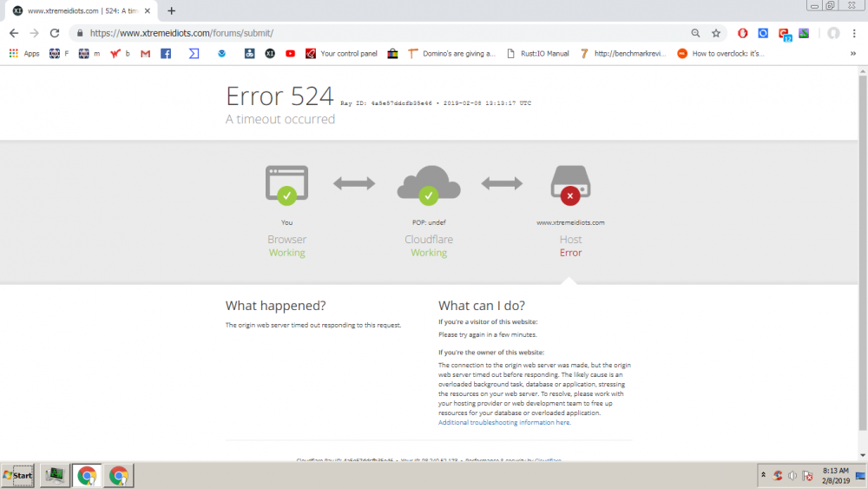Open a new tab with plus button
Image resolution: width=868 pixels, height=489 pixels.
click(171, 10)
